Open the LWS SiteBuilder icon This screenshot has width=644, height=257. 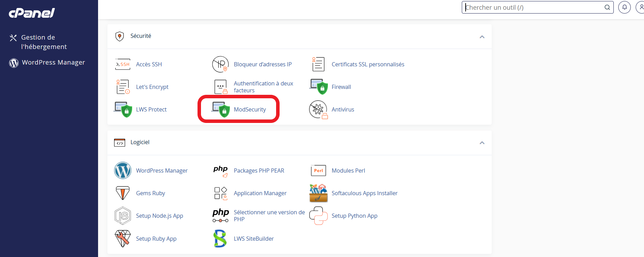pos(220,239)
